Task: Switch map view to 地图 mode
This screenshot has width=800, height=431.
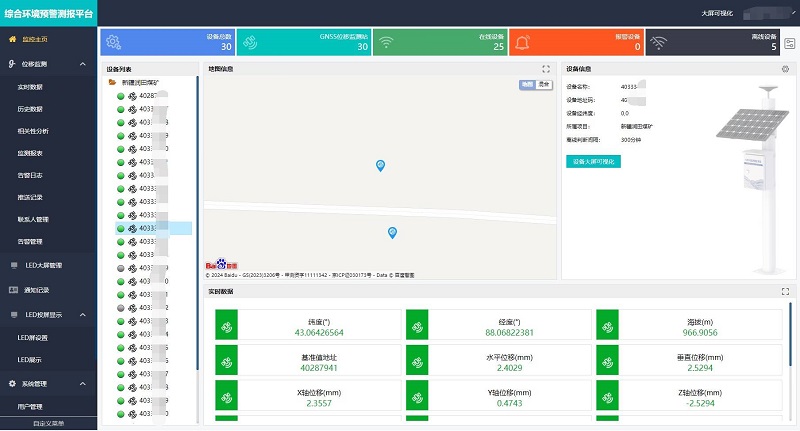Action: click(528, 85)
